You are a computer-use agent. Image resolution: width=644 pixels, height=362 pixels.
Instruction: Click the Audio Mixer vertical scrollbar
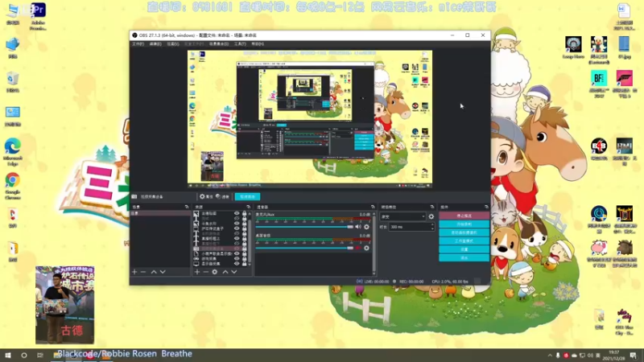(x=374, y=242)
